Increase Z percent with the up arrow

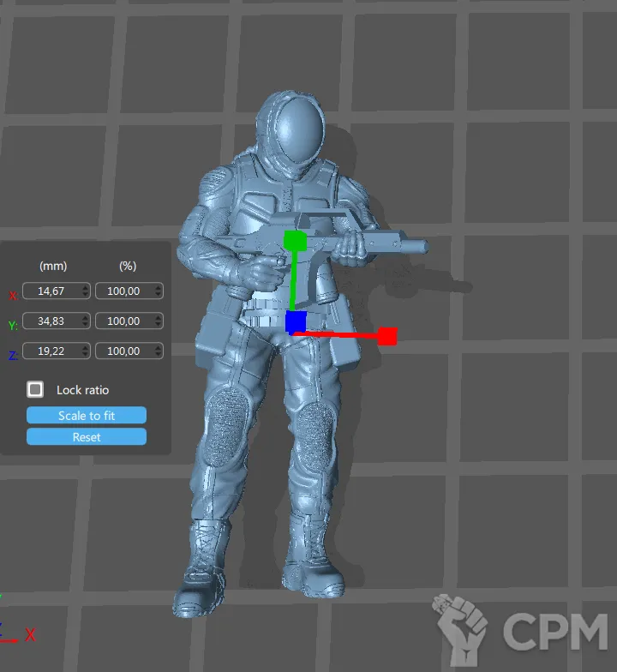pyautogui.click(x=157, y=347)
